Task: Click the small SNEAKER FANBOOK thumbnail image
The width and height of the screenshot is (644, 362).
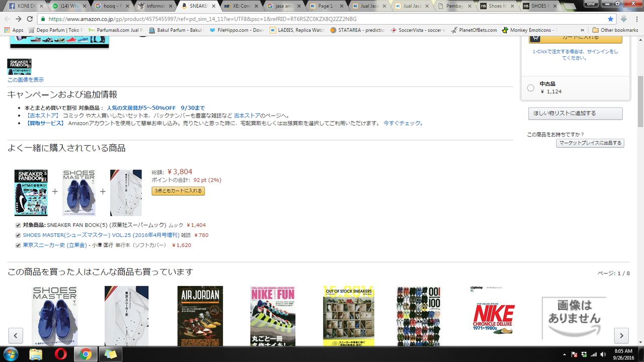Action: pos(19,67)
